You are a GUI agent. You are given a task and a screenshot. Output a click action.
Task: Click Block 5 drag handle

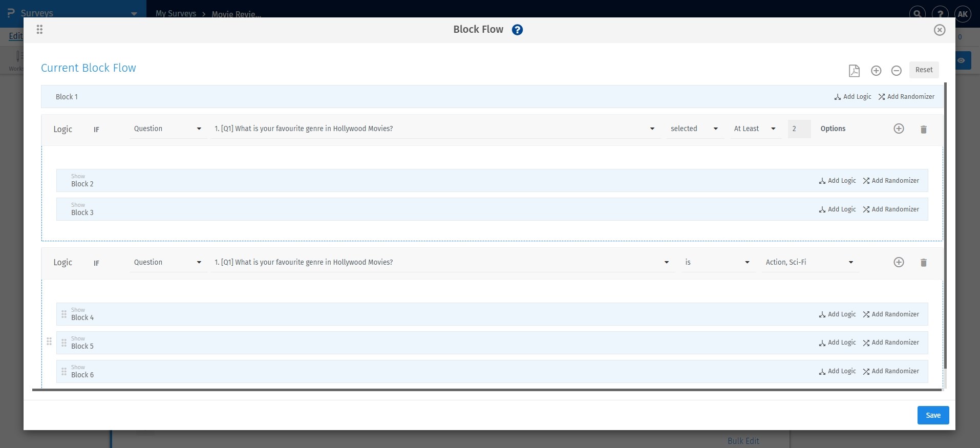64,343
